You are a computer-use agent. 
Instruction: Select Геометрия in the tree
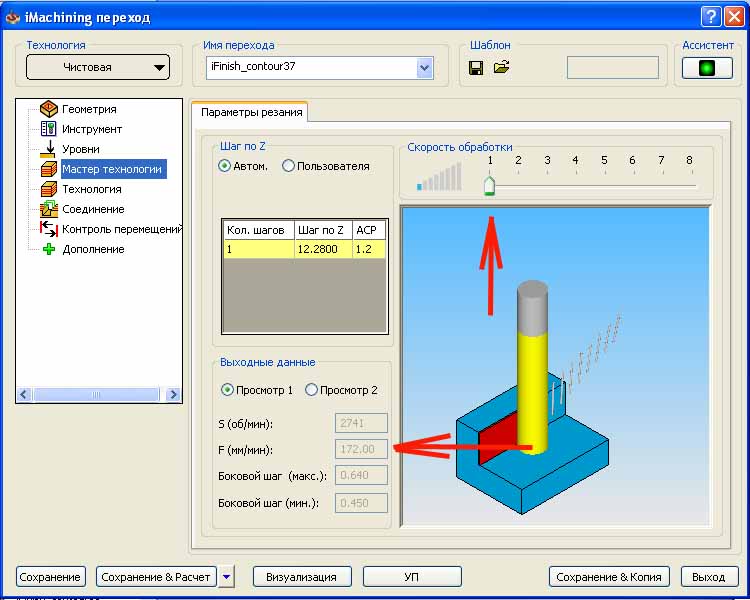tap(89, 109)
